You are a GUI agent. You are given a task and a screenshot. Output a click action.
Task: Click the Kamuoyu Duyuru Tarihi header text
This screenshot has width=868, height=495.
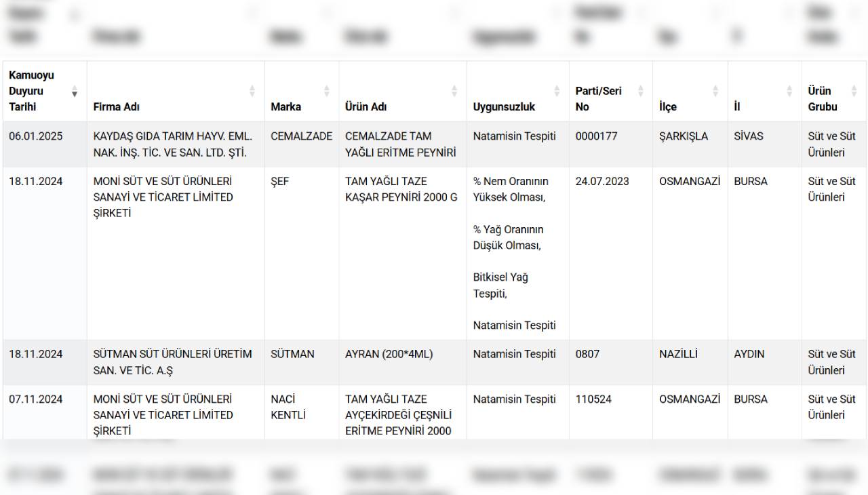(x=31, y=91)
